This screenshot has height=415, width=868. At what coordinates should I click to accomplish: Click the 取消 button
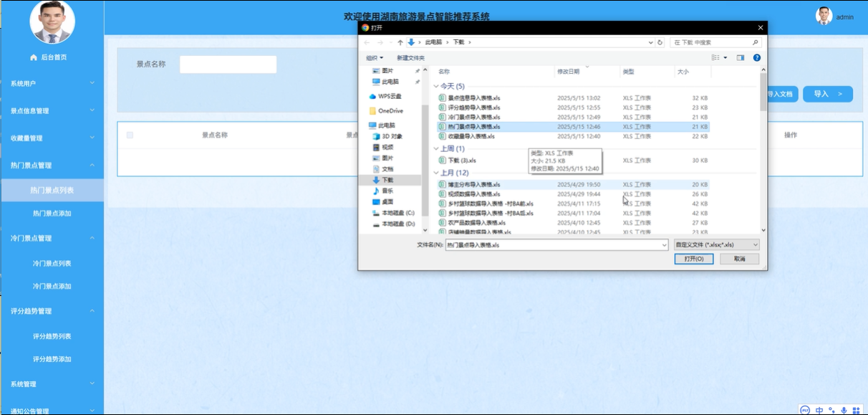tap(740, 259)
